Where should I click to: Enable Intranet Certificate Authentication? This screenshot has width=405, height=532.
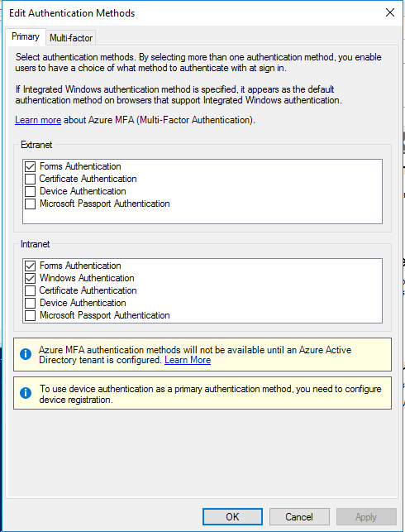[30, 290]
